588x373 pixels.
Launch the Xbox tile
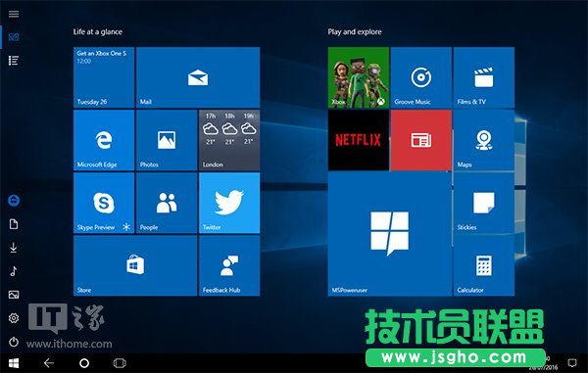coord(359,77)
